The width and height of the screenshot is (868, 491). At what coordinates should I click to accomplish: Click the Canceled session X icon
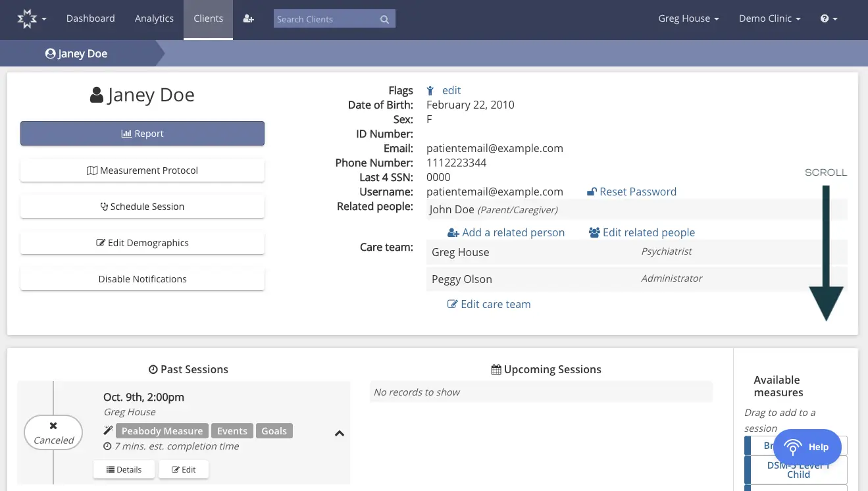[53, 425]
